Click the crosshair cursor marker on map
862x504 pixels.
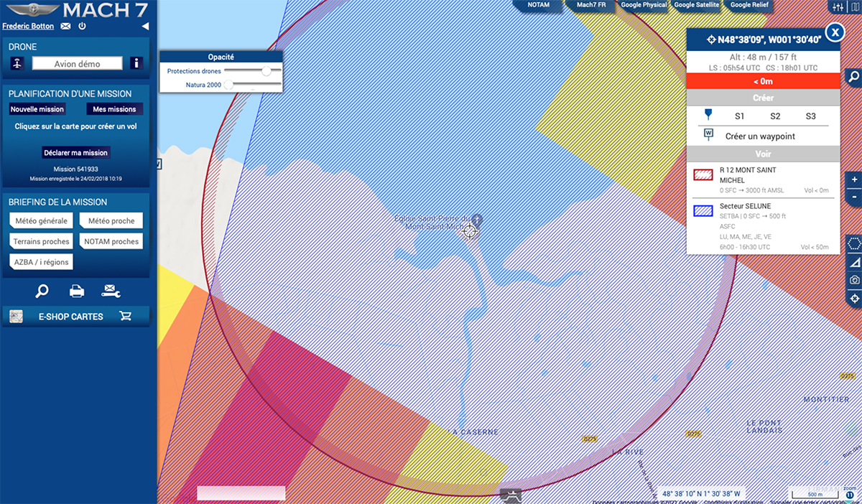point(471,230)
